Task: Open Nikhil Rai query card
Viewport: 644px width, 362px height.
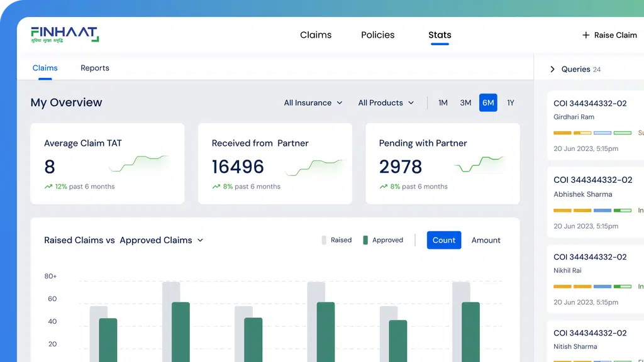Action: pos(596,279)
